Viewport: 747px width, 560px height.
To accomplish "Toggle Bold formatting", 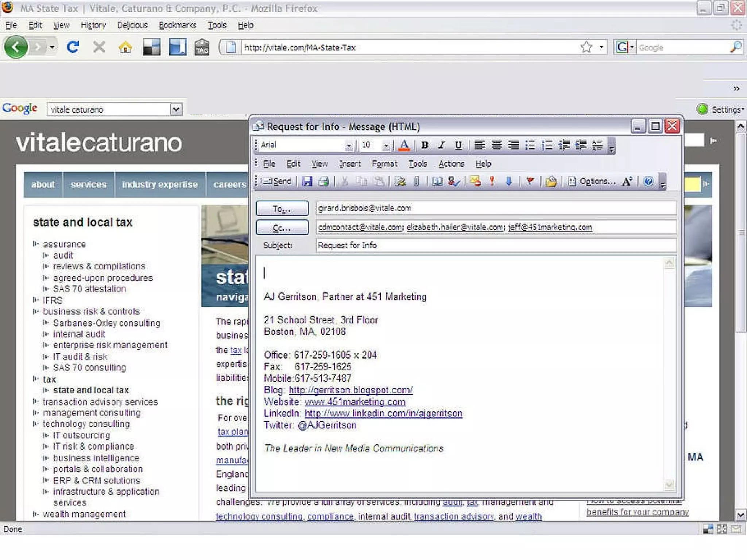I will (424, 145).
